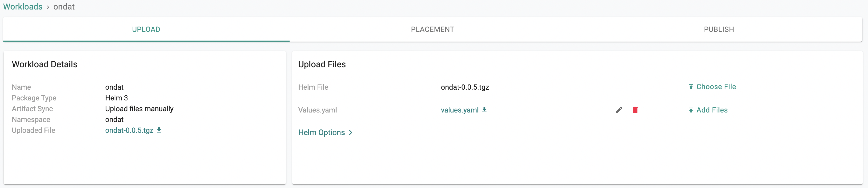The width and height of the screenshot is (868, 188).
Task: Select the UPLOAD tab
Action: (146, 30)
